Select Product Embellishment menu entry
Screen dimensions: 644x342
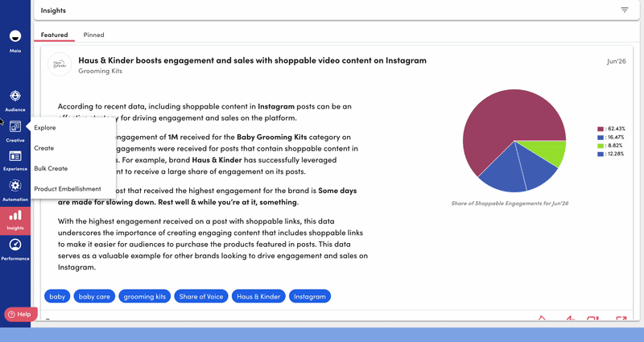point(68,189)
